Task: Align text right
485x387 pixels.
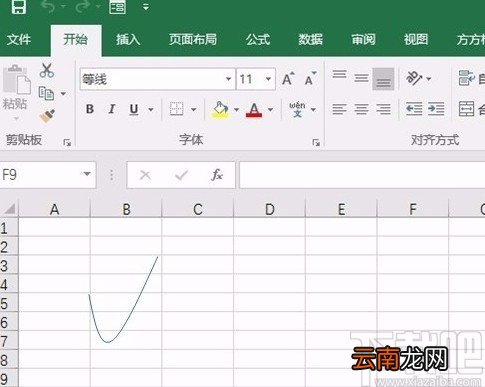Action: tap(383, 109)
